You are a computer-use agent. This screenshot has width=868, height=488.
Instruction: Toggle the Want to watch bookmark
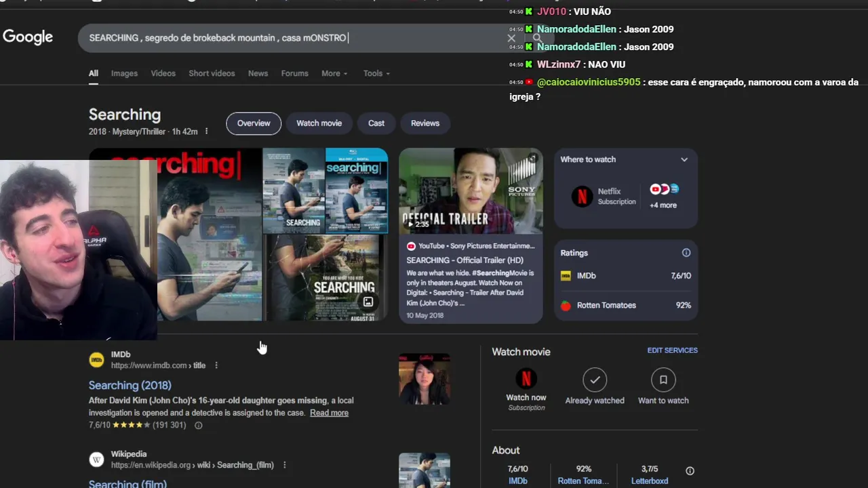(x=663, y=380)
